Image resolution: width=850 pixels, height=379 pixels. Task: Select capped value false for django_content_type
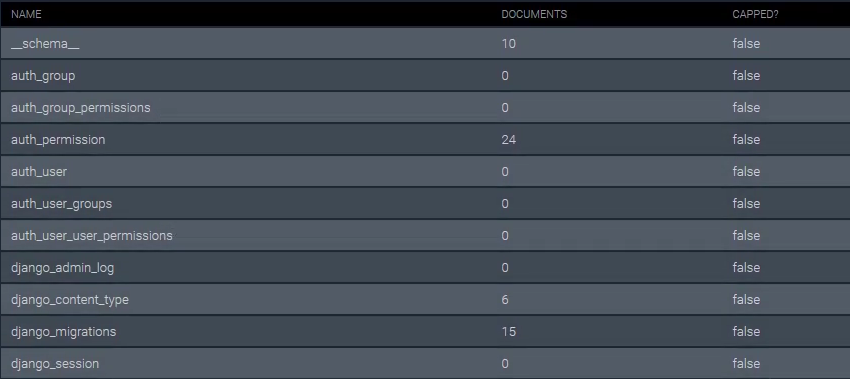point(746,300)
